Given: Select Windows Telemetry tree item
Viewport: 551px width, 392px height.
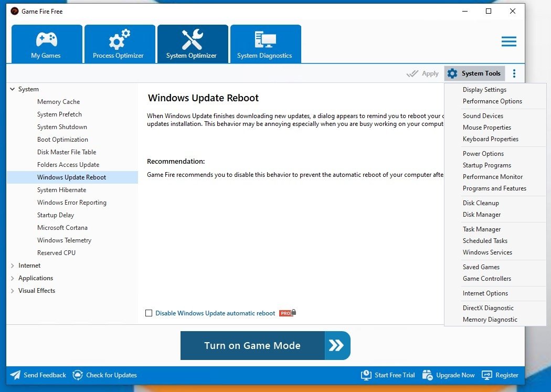Looking at the screenshot, I should point(64,240).
